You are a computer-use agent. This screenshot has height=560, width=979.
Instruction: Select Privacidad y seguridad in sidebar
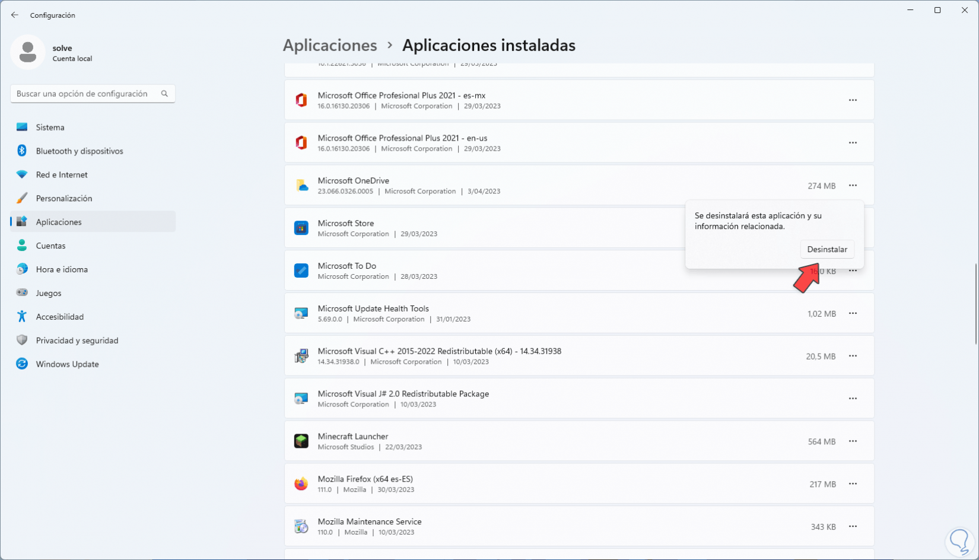tap(77, 341)
